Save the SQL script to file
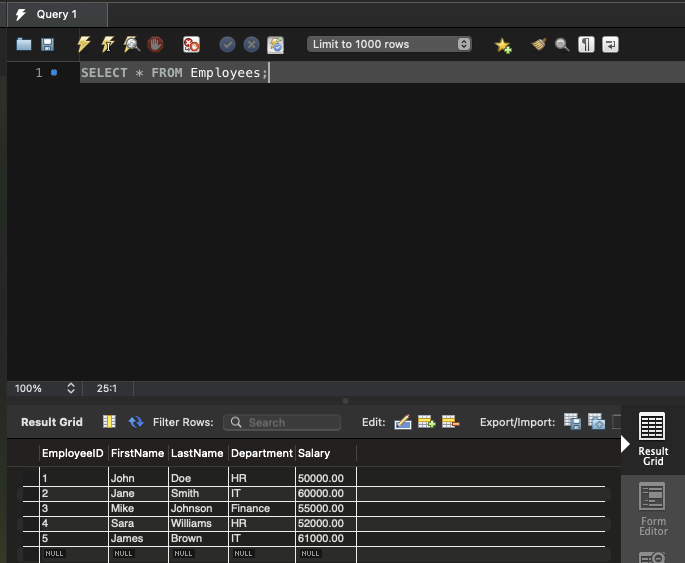Viewport: 685px width, 563px height. [x=47, y=44]
